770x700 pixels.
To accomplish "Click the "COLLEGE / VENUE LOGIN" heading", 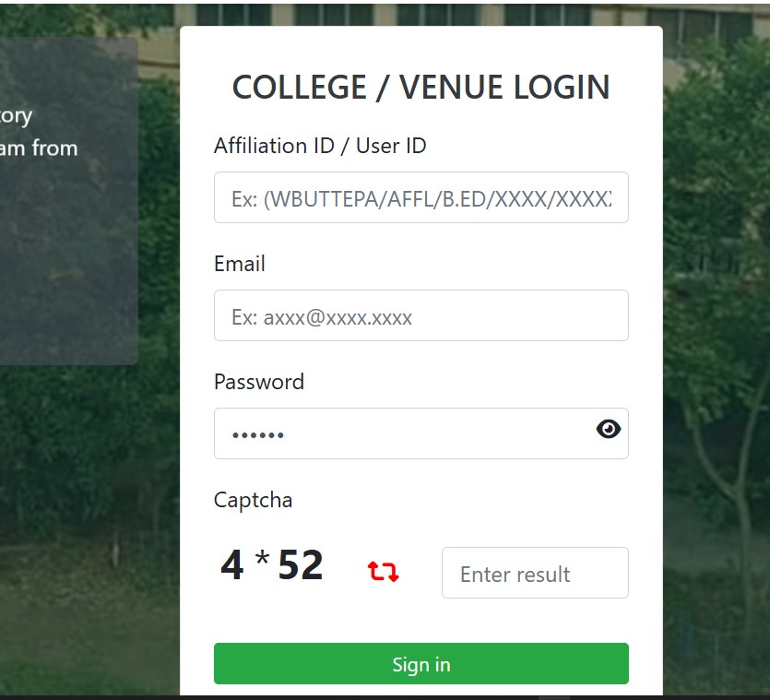I will 421,87.
